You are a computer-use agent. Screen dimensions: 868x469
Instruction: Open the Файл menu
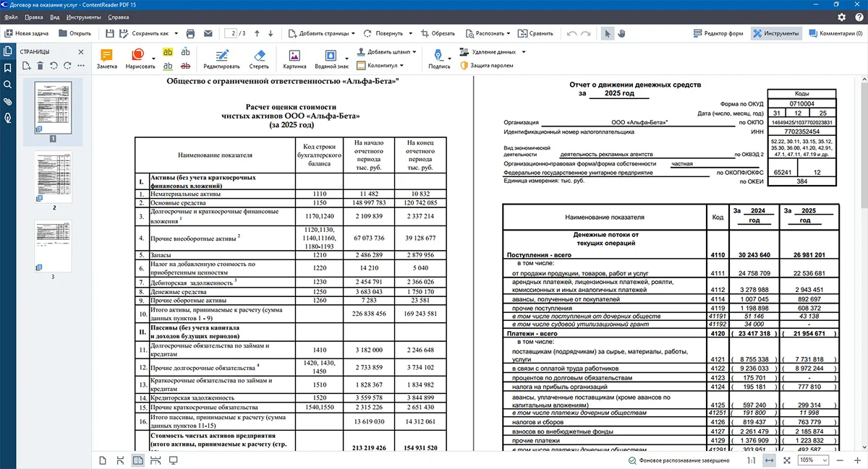[10, 16]
